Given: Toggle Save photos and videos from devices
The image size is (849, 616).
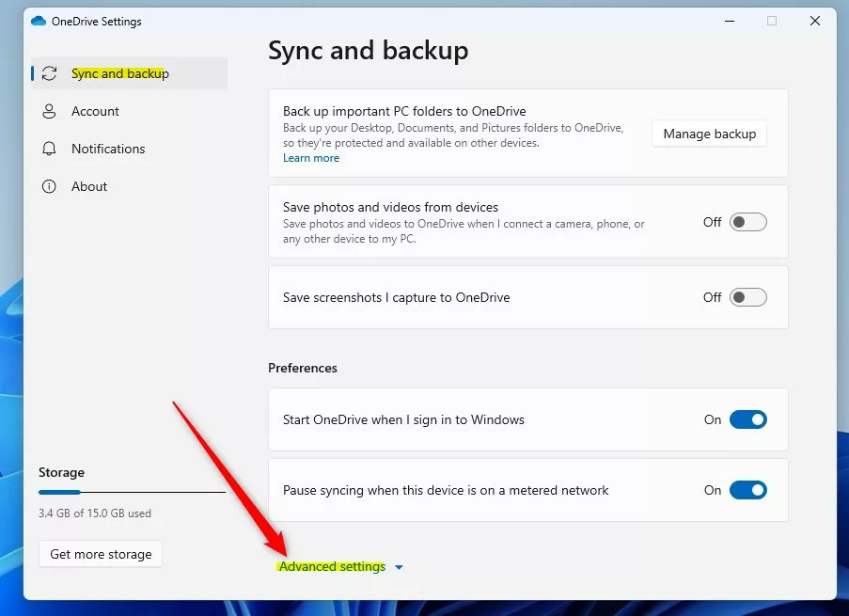Looking at the screenshot, I should click(747, 222).
